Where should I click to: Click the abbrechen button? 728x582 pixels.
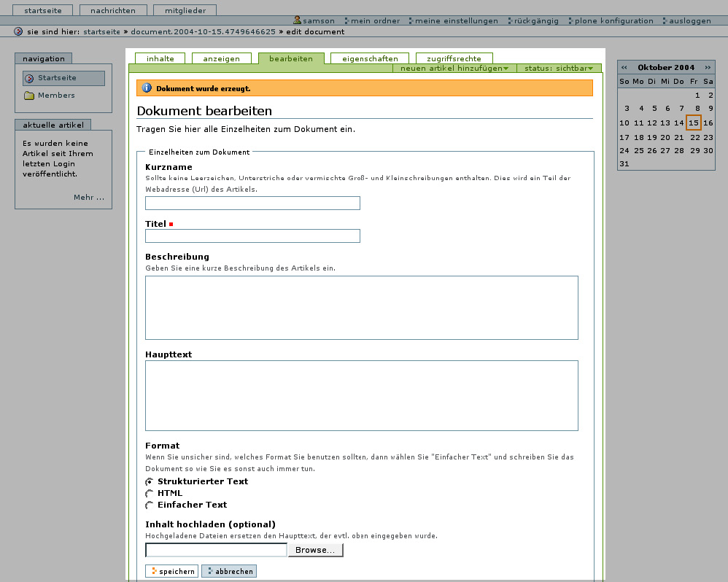click(229, 571)
